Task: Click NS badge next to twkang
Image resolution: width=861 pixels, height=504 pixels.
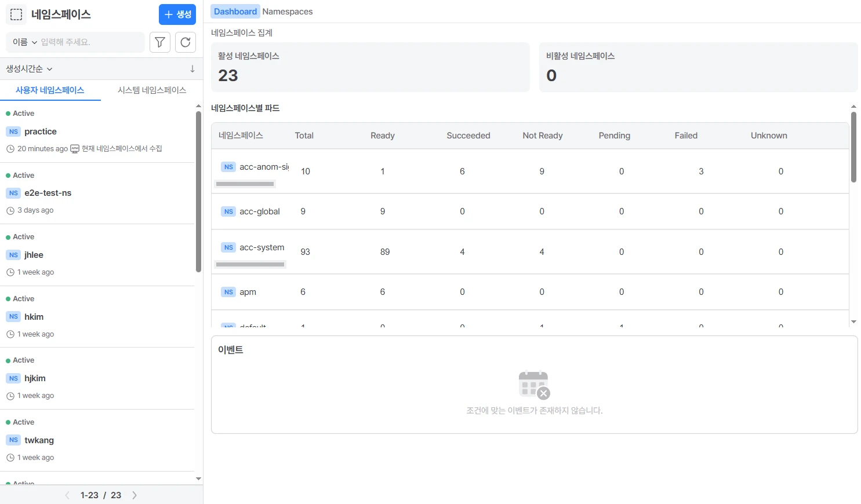Action: pyautogui.click(x=13, y=440)
